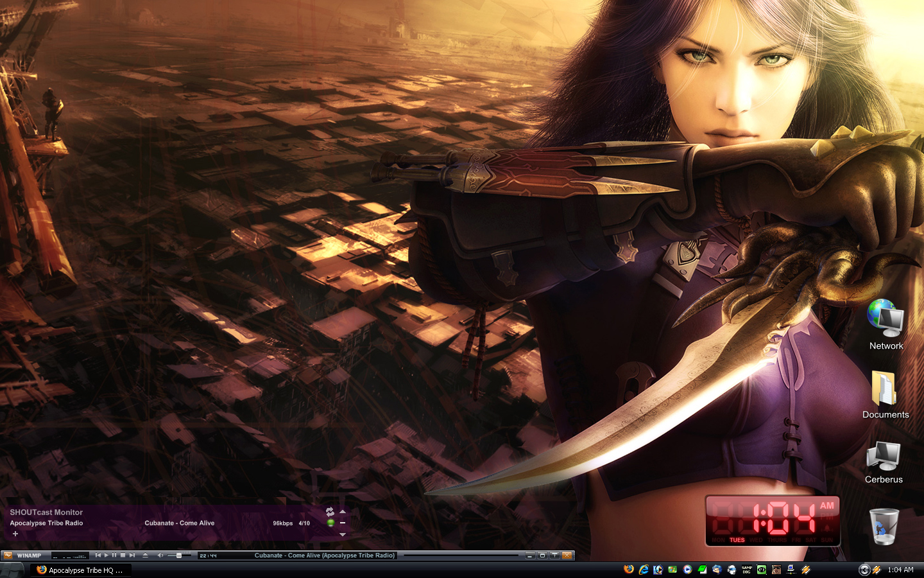Click the 96kbps bitrate value
The width and height of the screenshot is (924, 578).
(283, 523)
